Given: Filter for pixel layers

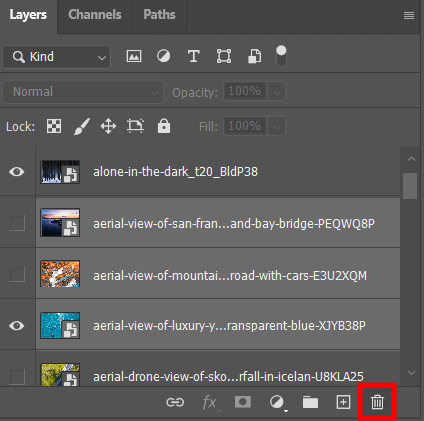Looking at the screenshot, I should 134,56.
